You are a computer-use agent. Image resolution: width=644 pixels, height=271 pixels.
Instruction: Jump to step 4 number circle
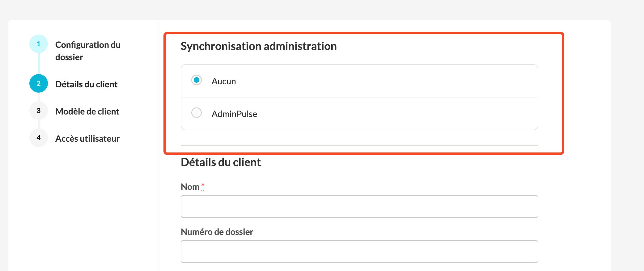click(39, 138)
